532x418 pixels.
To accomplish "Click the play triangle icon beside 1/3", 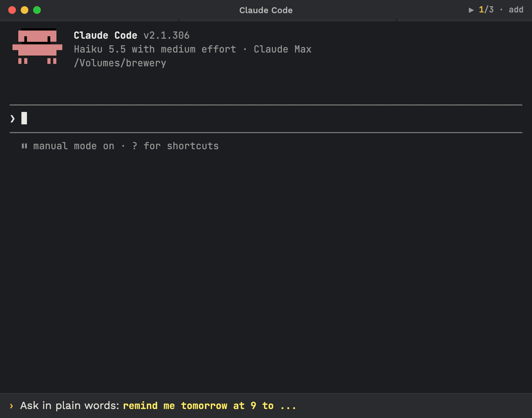I will pos(471,10).
